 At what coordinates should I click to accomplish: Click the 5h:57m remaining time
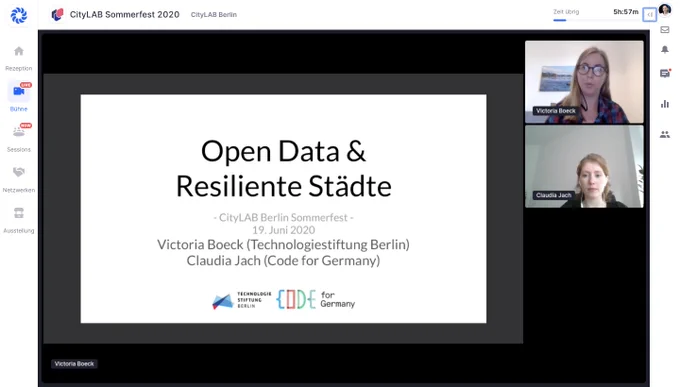click(x=625, y=12)
